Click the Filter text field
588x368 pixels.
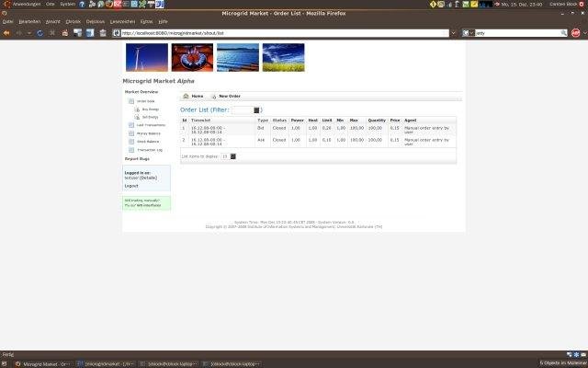[242, 110]
